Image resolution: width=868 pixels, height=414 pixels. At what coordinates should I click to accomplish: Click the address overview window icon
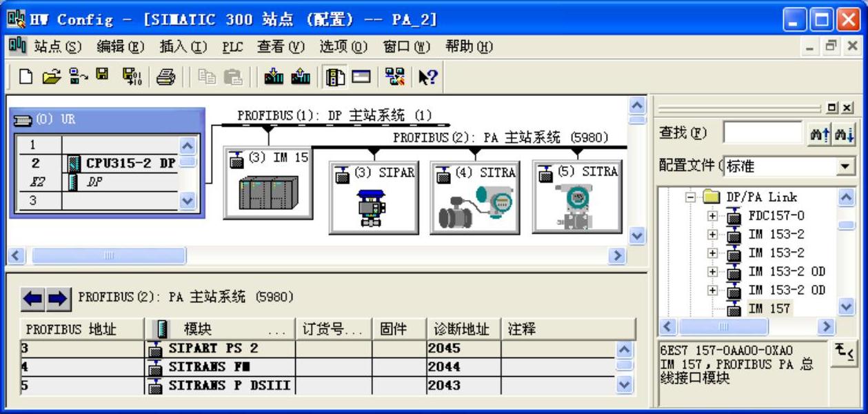361,77
